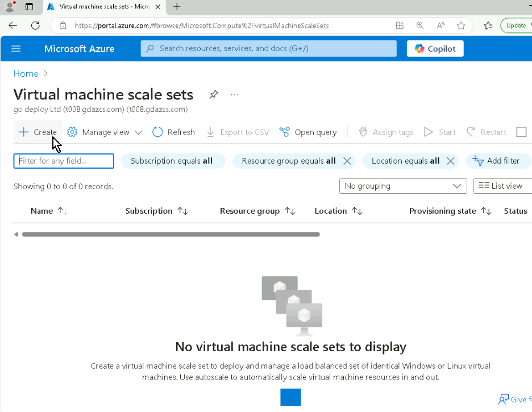Focus the Azure search resources box
This screenshot has height=412, width=532.
(x=268, y=48)
